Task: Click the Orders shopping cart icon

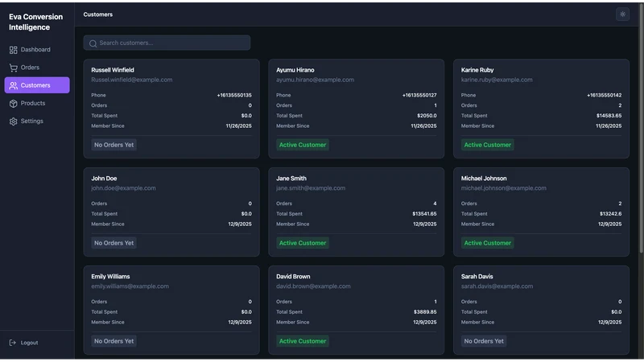Action: tap(13, 68)
